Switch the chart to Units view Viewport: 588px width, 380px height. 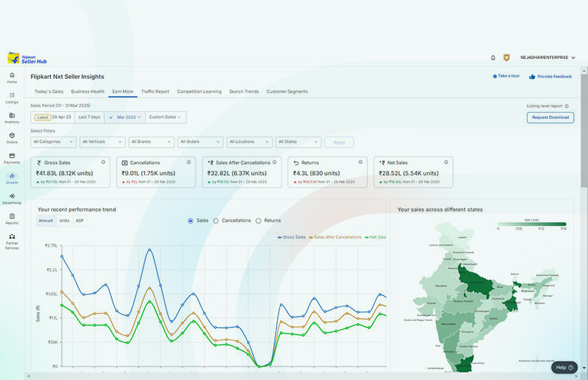64,221
